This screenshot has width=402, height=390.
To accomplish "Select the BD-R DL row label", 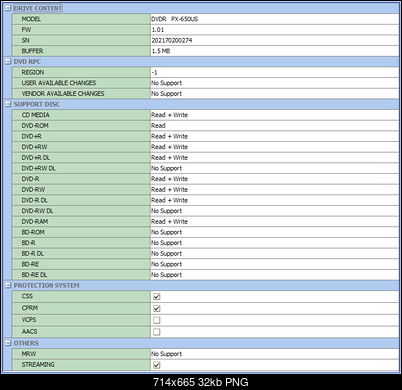I will pyautogui.click(x=33, y=254).
